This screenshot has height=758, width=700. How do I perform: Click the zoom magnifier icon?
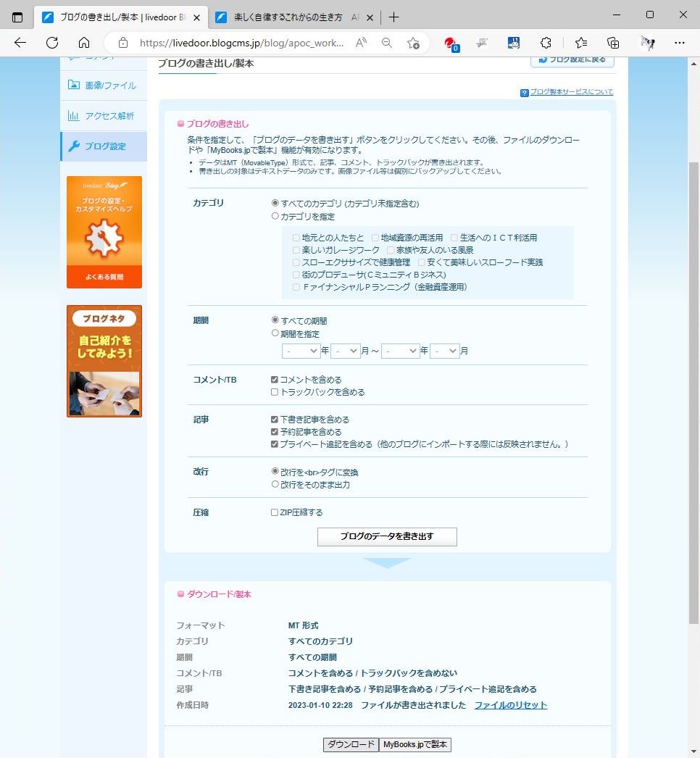tap(387, 43)
